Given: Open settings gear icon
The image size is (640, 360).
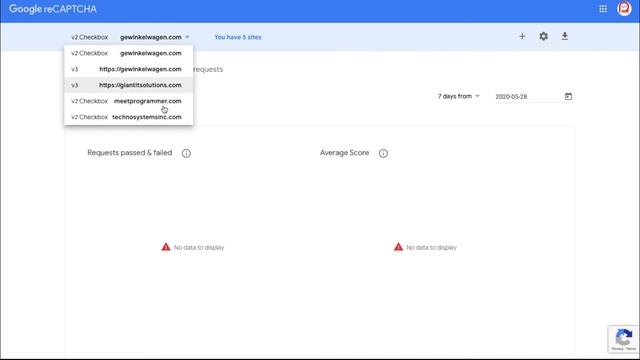Looking at the screenshot, I should point(543,36).
